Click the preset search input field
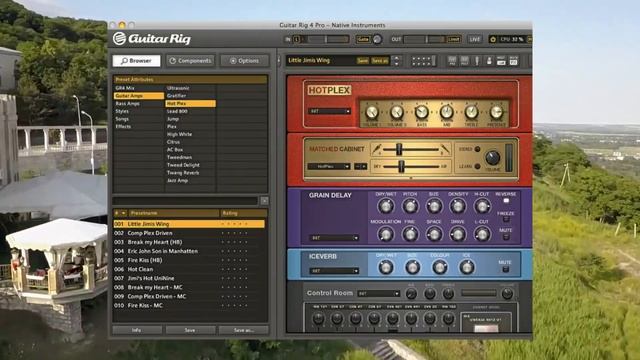The image size is (640, 360). [186, 201]
